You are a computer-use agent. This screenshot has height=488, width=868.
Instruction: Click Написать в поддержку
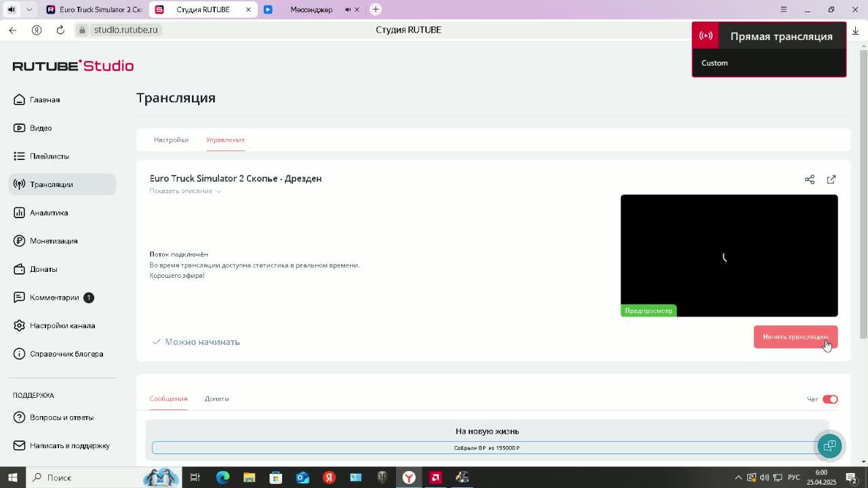pyautogui.click(x=61, y=445)
